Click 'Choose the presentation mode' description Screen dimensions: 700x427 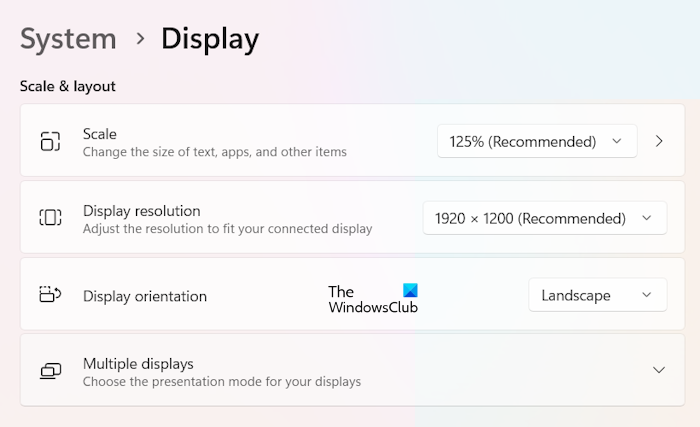pos(222,381)
